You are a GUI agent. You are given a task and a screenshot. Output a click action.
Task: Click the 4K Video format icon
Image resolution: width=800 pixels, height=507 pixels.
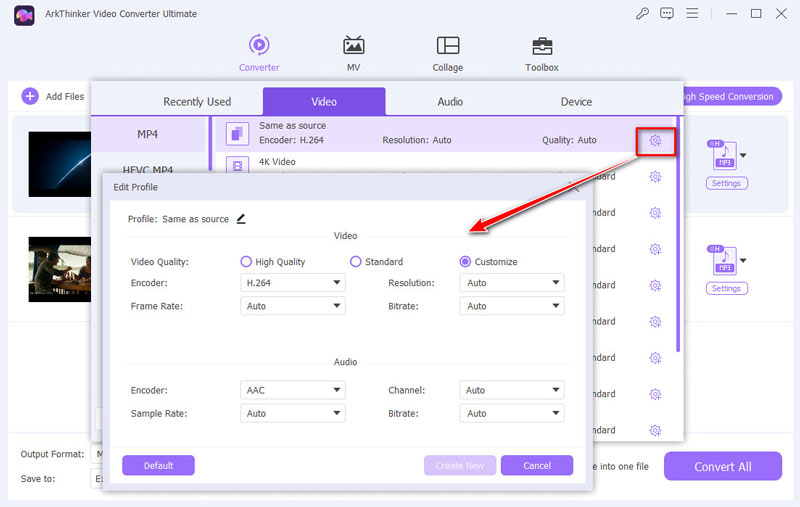tap(237, 165)
